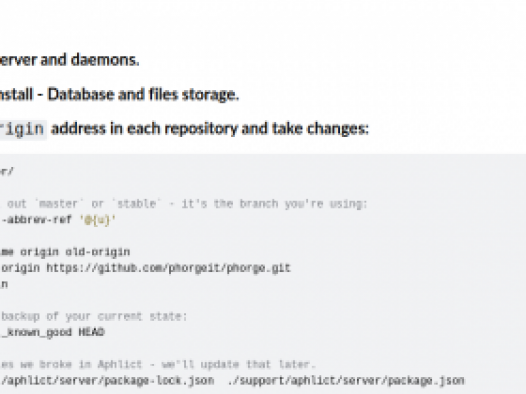Click the words 'take changes:'
The height and width of the screenshot is (394, 526).
pos(320,129)
